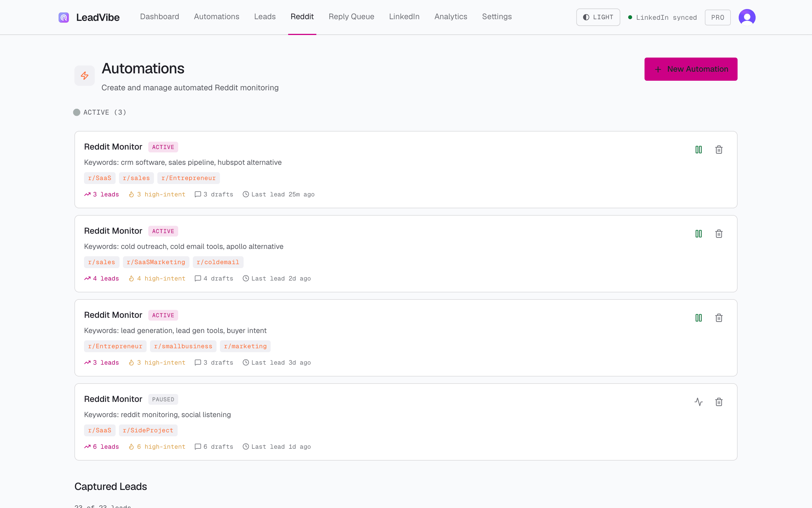Click "Last lead 3d ago"

277,363
